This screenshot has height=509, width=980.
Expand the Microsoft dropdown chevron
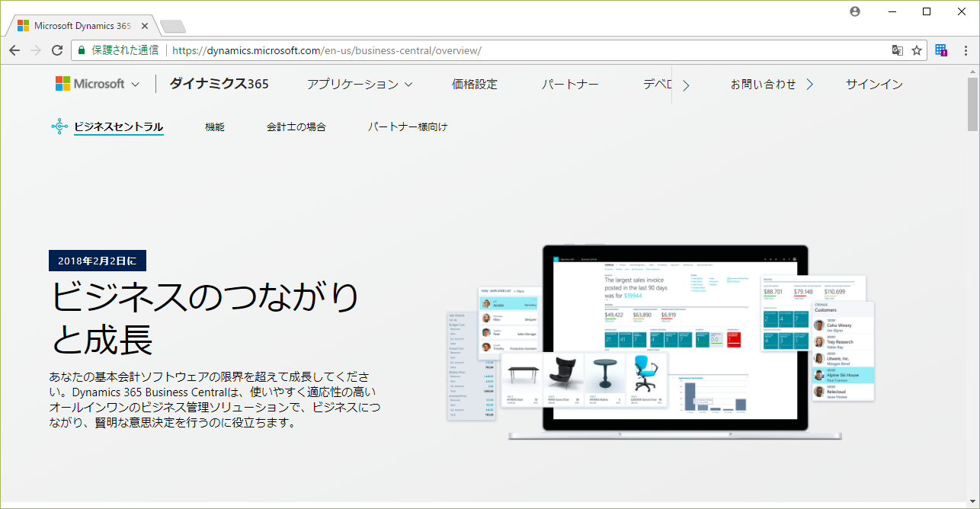[135, 85]
